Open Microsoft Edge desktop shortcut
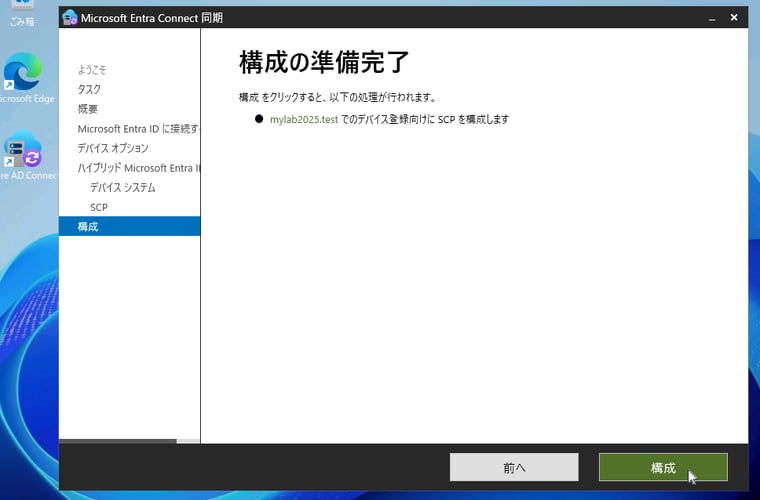The image size is (760, 500). (x=23, y=78)
